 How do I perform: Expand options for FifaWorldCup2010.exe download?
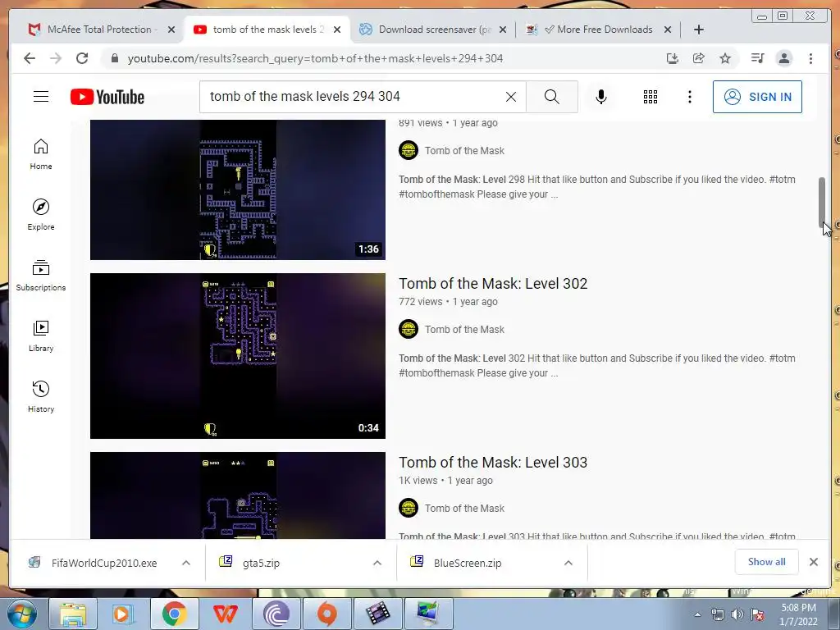click(186, 563)
